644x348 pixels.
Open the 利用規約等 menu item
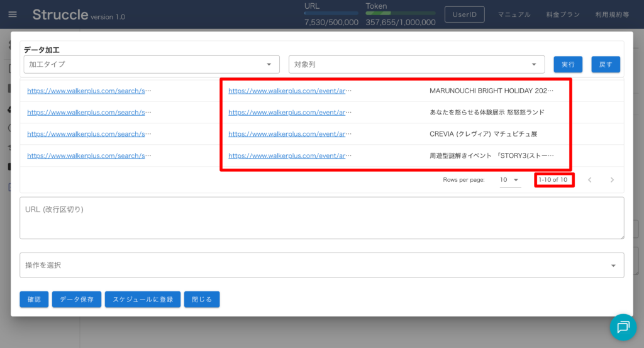(x=612, y=14)
